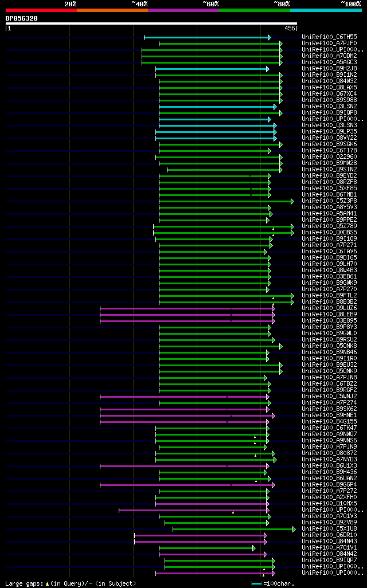367x588 pixels.
Task: Select hit label UniRef100_B9SGK6
Action: (x=330, y=144)
